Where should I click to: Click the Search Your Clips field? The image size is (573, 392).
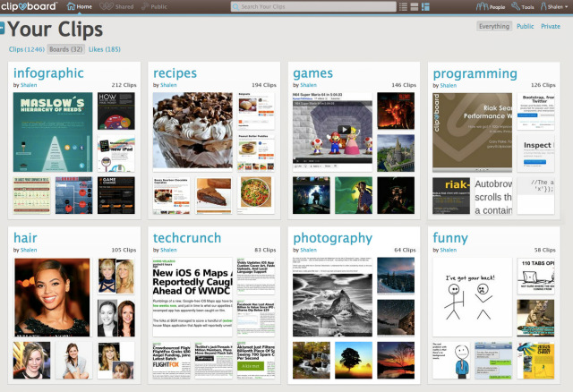coord(313,6)
